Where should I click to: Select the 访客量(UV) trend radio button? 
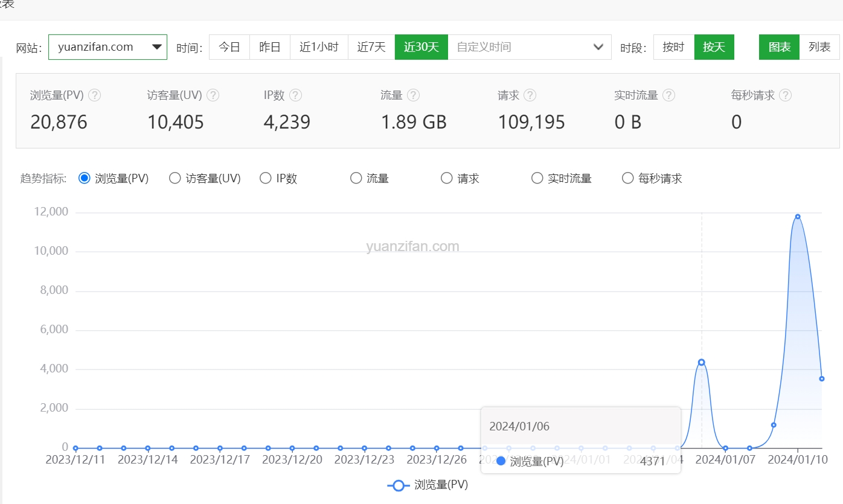(175, 178)
